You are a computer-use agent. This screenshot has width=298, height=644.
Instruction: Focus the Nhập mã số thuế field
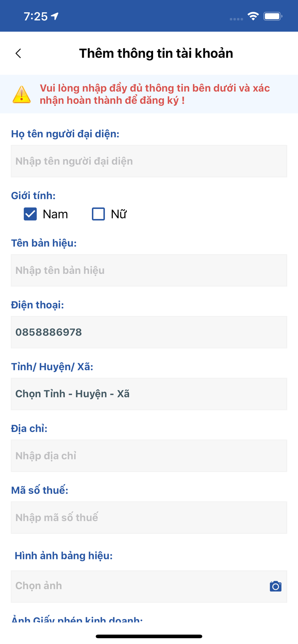149,517
